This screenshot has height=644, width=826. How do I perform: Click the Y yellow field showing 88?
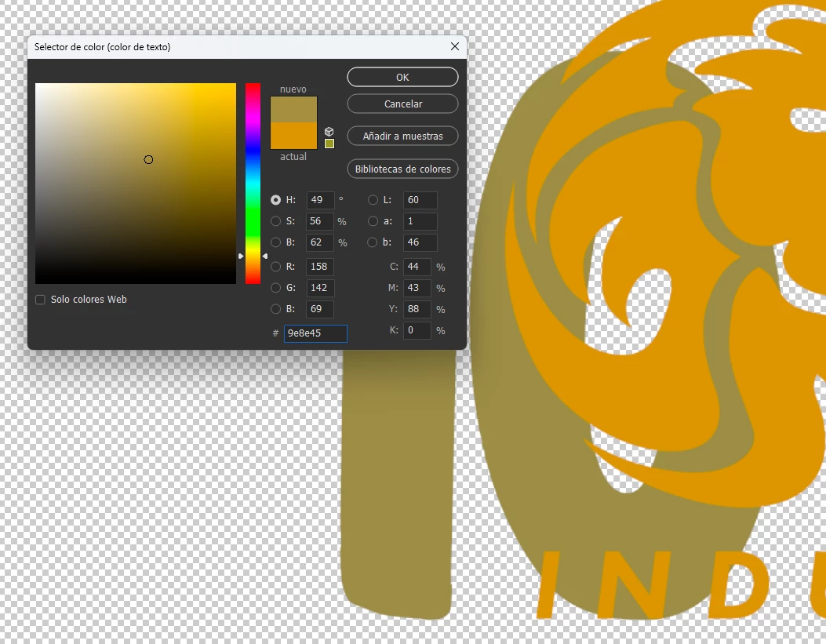coord(417,309)
